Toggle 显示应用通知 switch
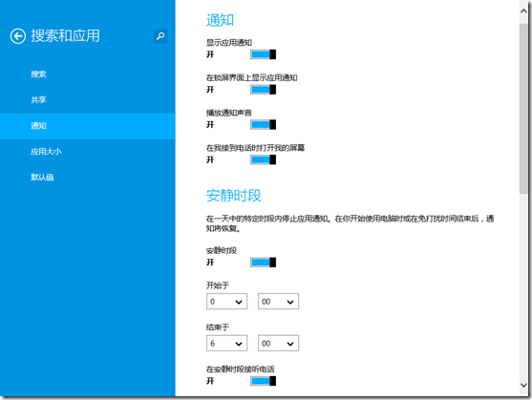532x400 pixels. tap(263, 54)
